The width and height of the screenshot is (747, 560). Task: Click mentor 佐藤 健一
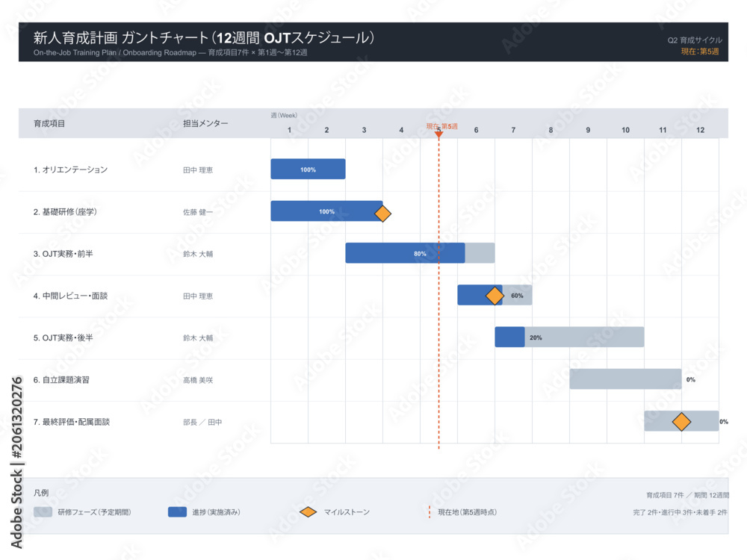(198, 212)
